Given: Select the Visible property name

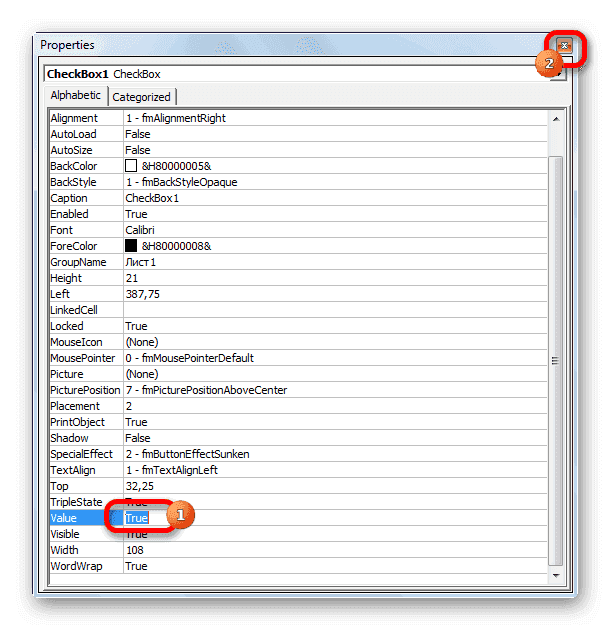Looking at the screenshot, I should 65,534.
